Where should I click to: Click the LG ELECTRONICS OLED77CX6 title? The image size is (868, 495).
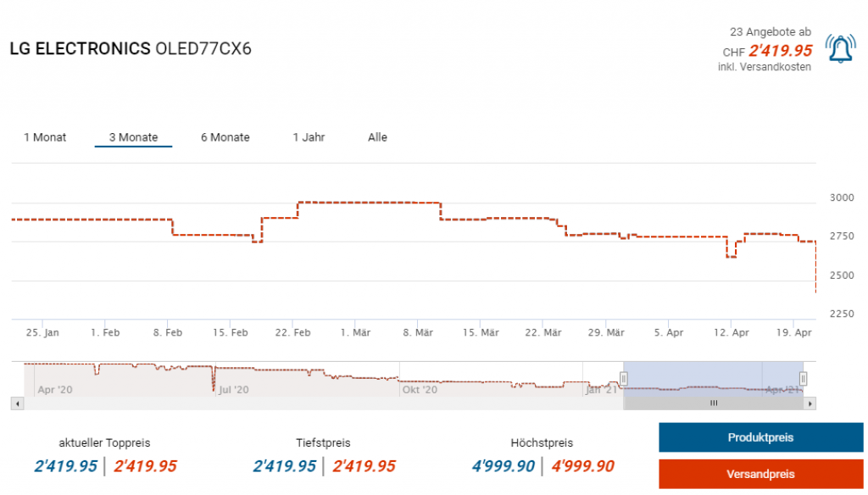131,48
